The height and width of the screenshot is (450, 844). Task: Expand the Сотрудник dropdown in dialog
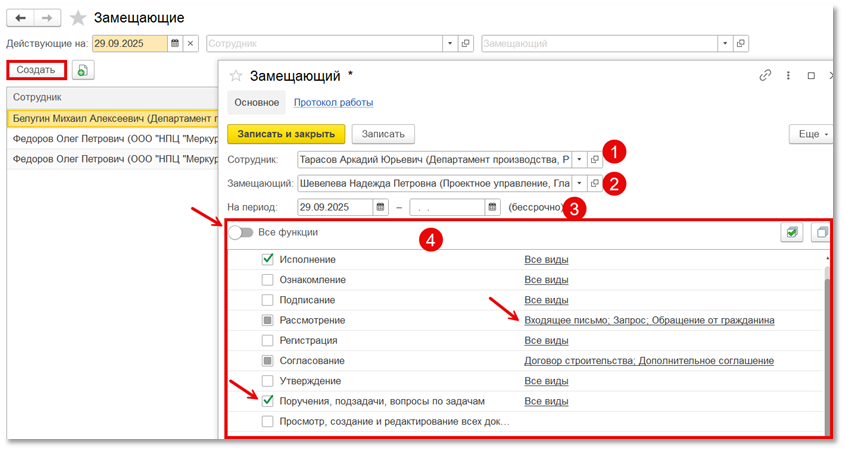tap(578, 158)
